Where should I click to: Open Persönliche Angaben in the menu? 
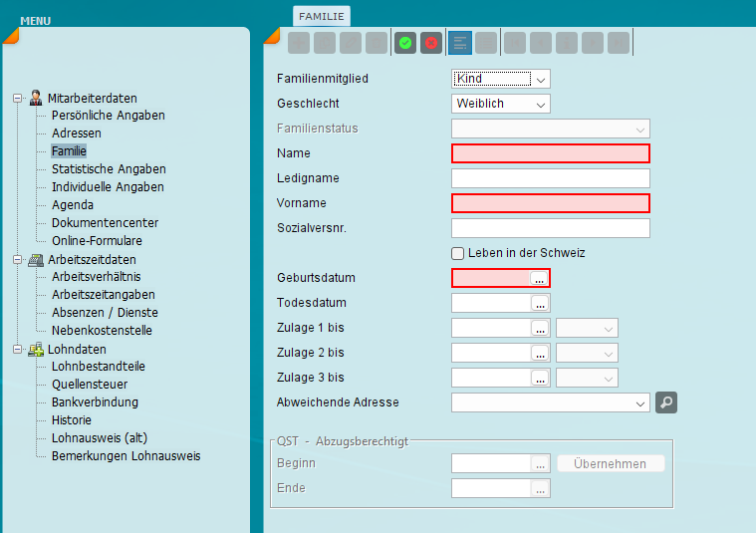click(x=109, y=116)
